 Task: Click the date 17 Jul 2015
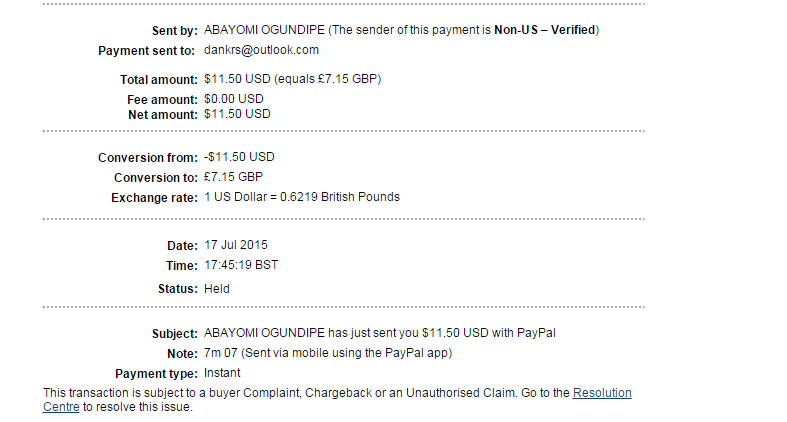click(235, 245)
